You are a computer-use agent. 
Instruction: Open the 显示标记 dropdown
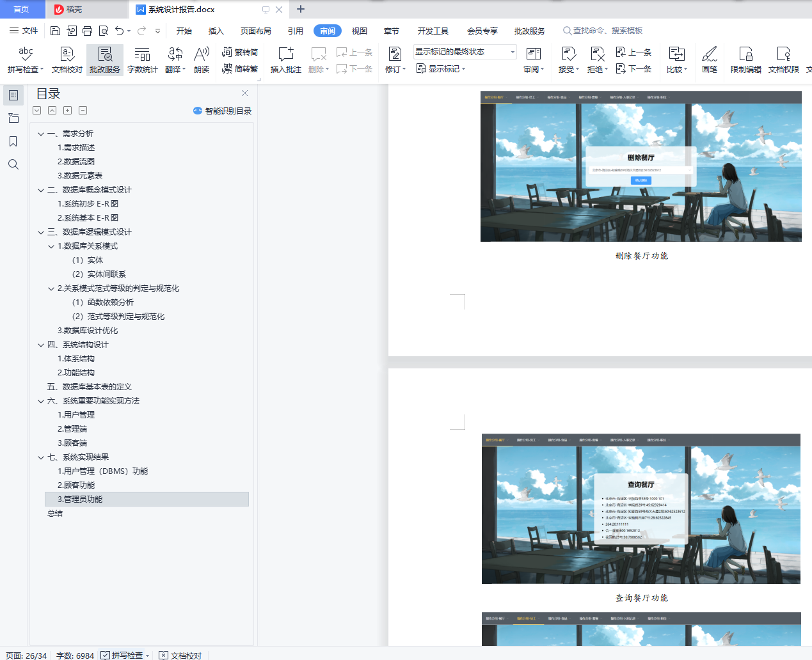441,68
